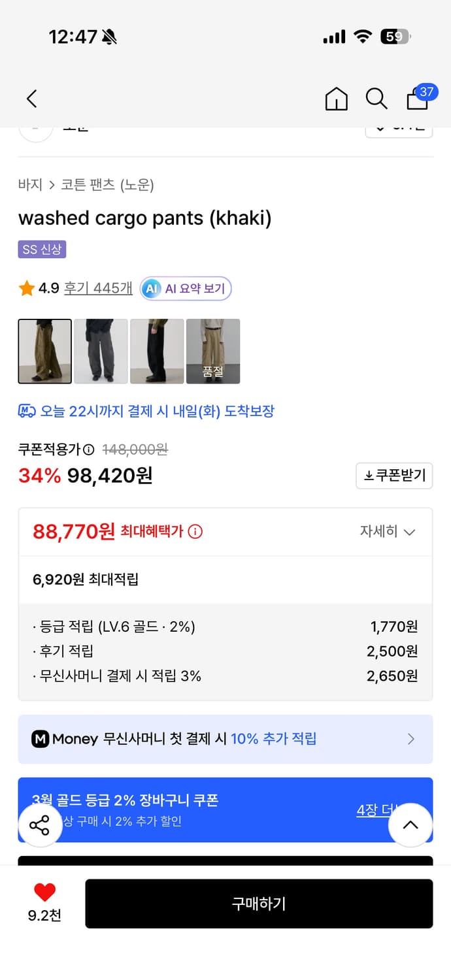Tap the delivery truck icon for arrival guarantee
Screen dimensions: 451x980
click(x=25, y=410)
